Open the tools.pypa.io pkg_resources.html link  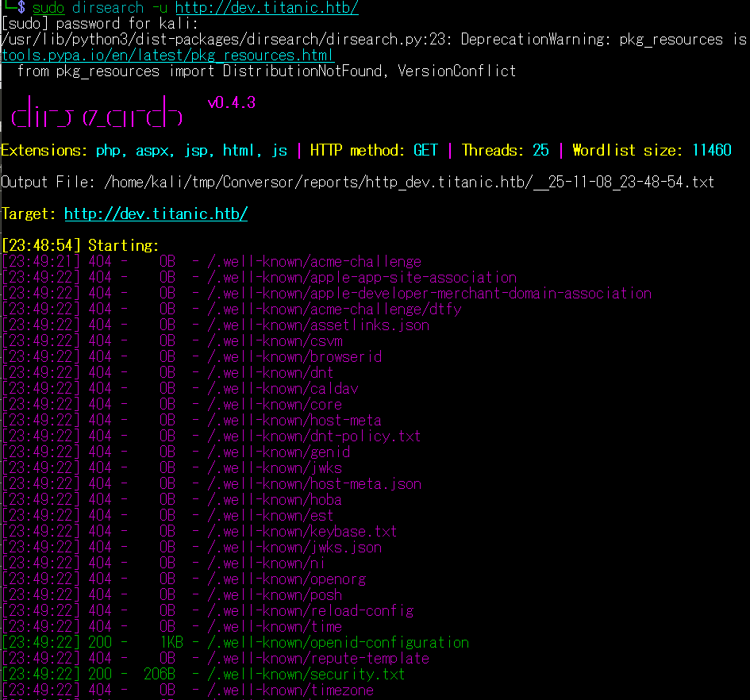pyautogui.click(x=167, y=56)
